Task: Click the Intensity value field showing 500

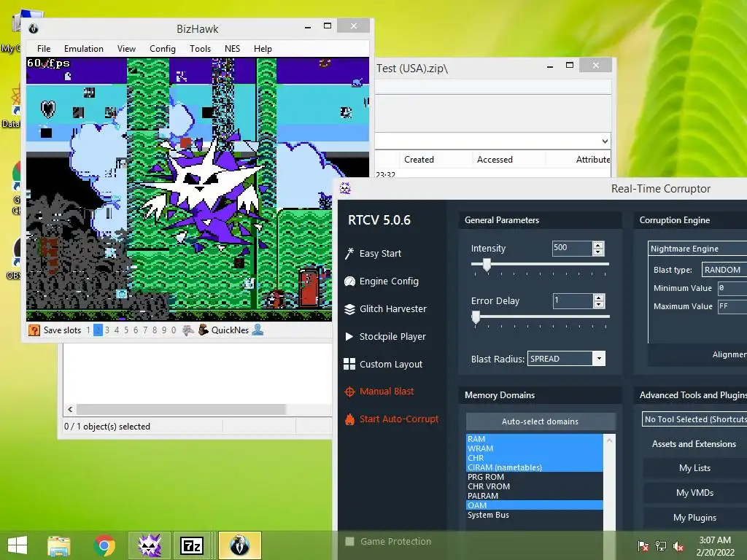Action: click(572, 248)
